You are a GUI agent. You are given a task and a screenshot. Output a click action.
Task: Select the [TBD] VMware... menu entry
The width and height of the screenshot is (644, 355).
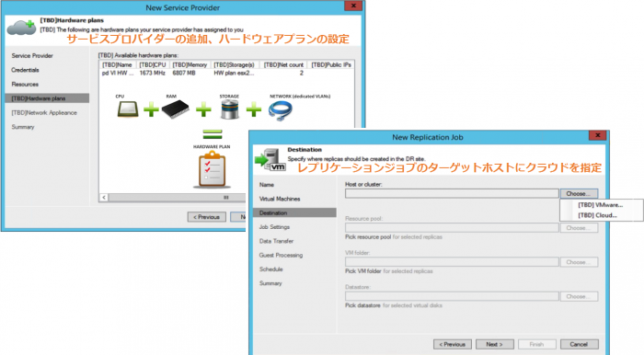pos(600,205)
